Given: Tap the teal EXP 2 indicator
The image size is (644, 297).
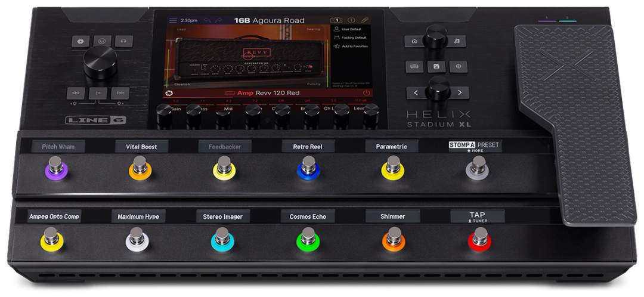Looking at the screenshot, I should (x=568, y=20).
